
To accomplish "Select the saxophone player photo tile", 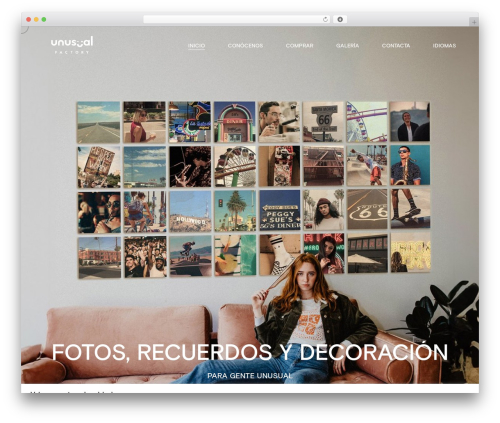I will 410,165.
